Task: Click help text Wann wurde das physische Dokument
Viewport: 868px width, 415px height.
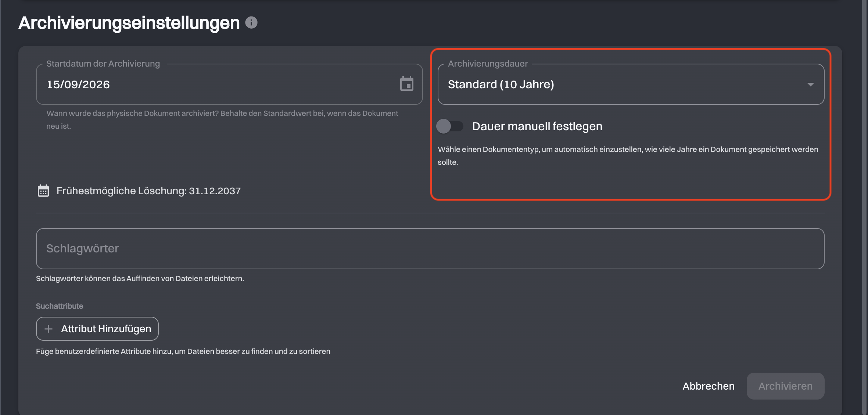Action: [222, 120]
